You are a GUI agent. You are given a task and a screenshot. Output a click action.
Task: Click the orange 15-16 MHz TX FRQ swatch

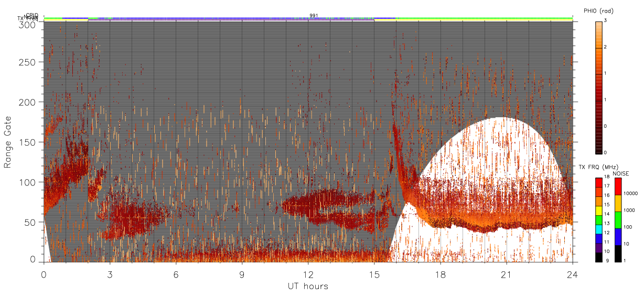[599, 202]
